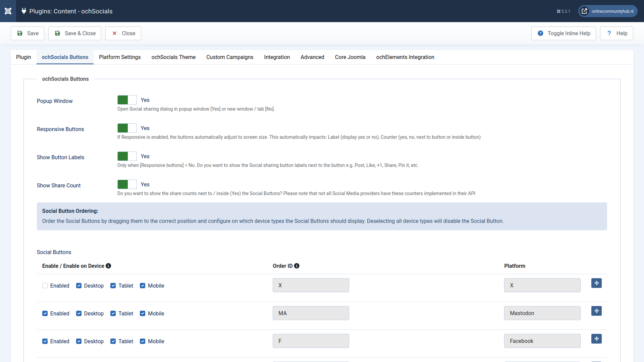Click Save & Close button
Image resolution: width=644 pixels, height=362 pixels.
75,33
